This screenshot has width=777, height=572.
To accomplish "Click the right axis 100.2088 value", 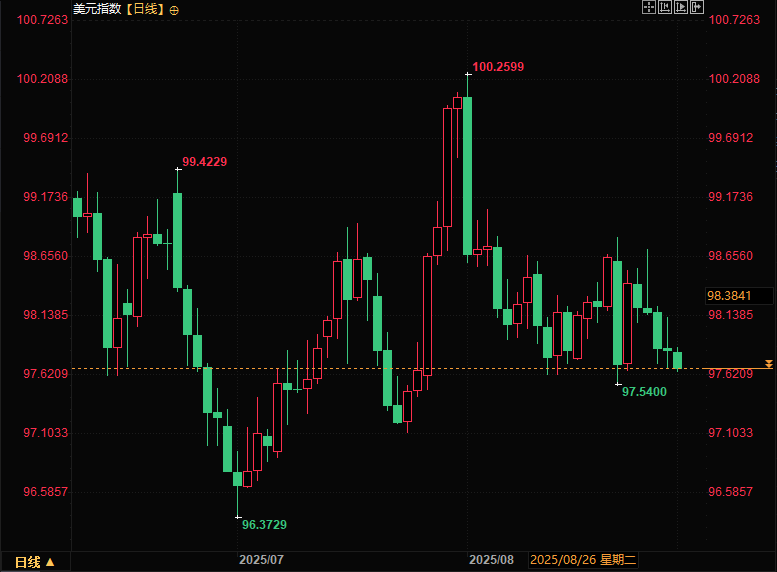I will [x=734, y=79].
